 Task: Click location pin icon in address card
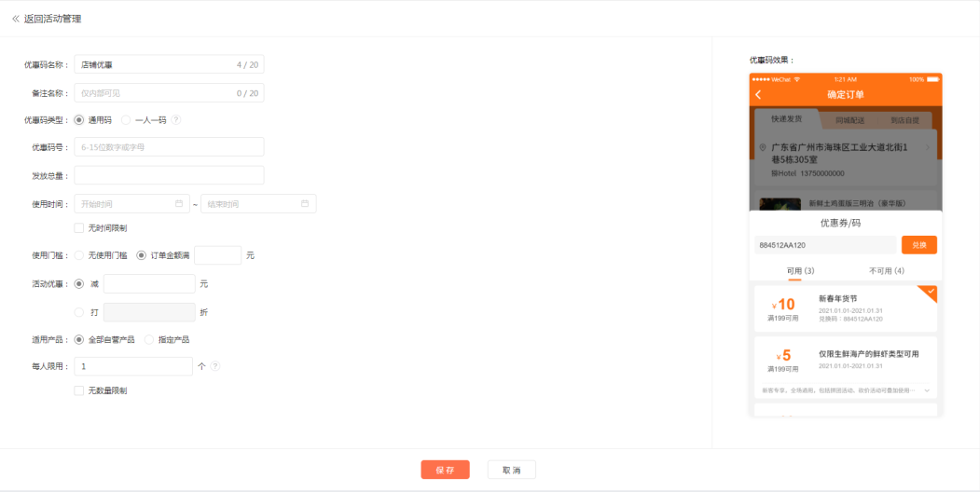click(x=763, y=147)
